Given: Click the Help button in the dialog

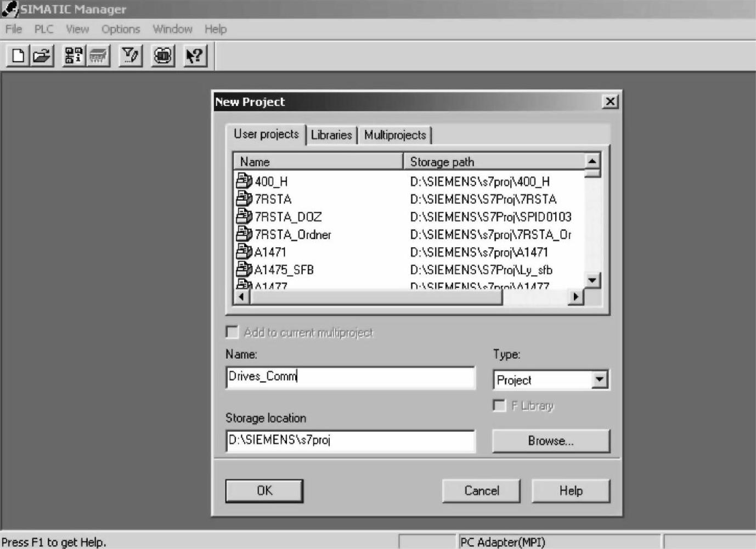Looking at the screenshot, I should 571,491.
